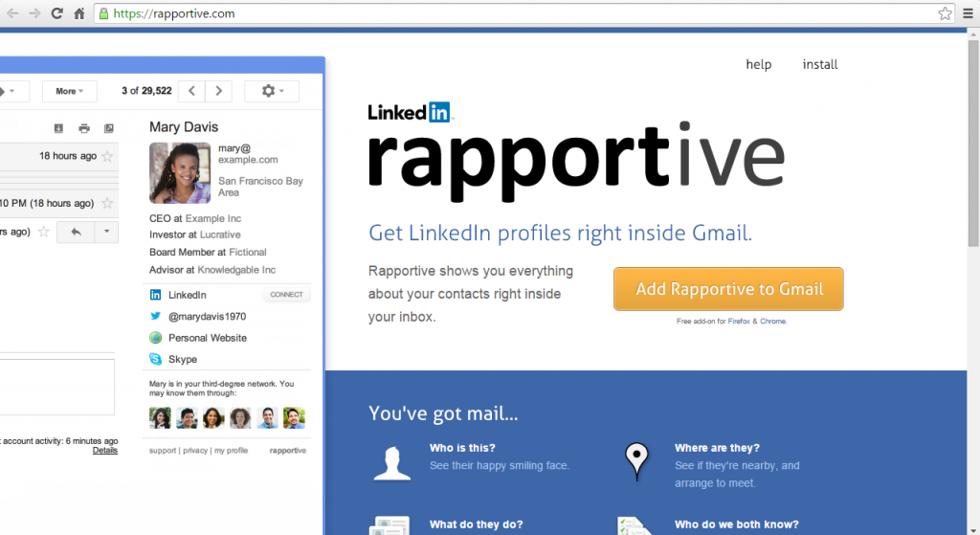980x535 pixels.
Task: Click the browser back arrow
Action: [11, 13]
